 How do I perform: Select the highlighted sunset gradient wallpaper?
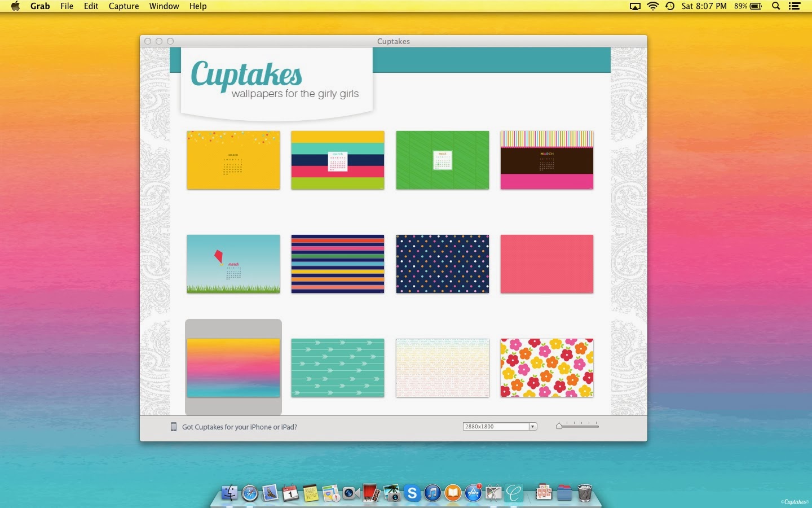click(x=233, y=367)
